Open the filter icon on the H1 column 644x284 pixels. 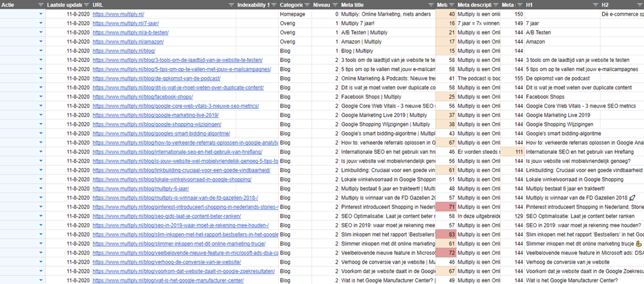[x=596, y=5]
